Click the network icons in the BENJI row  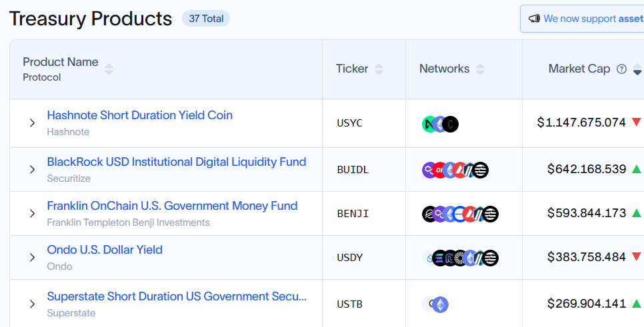[x=460, y=214]
